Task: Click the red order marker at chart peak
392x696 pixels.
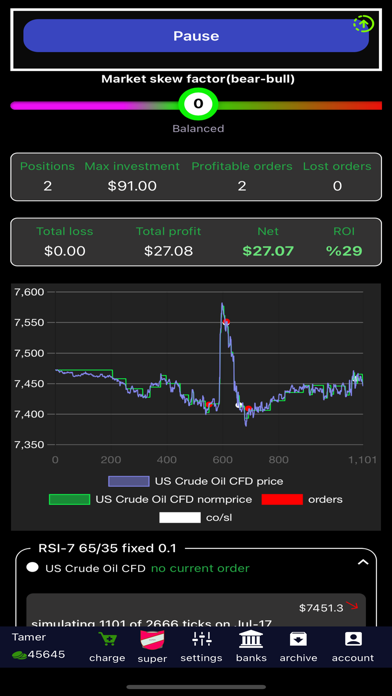Action: 226,322
